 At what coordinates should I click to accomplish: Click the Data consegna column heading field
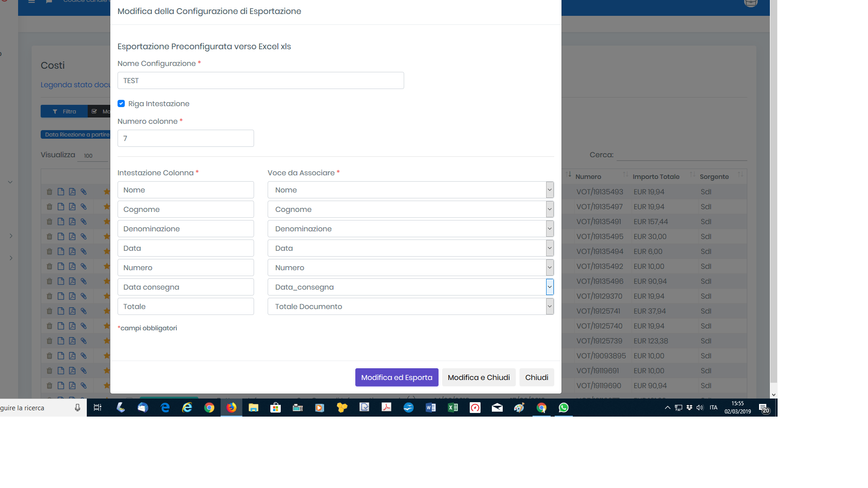click(x=186, y=287)
